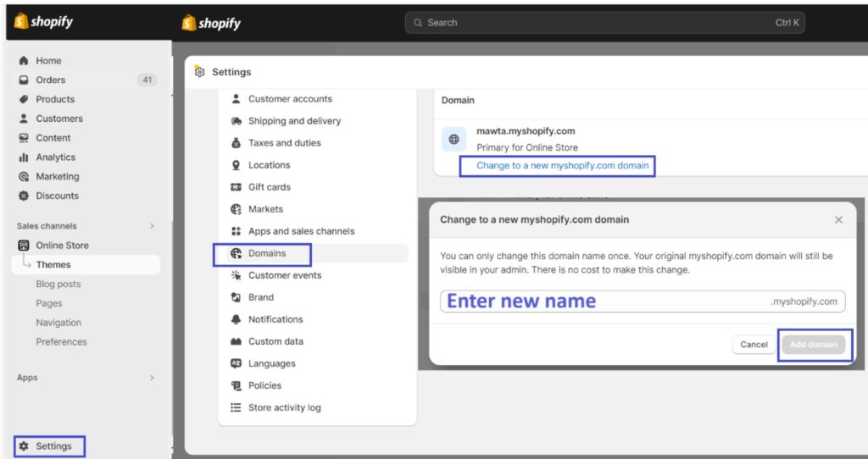Click the Locations pin icon
Viewport: 868px width, 459px height.
[236, 165]
